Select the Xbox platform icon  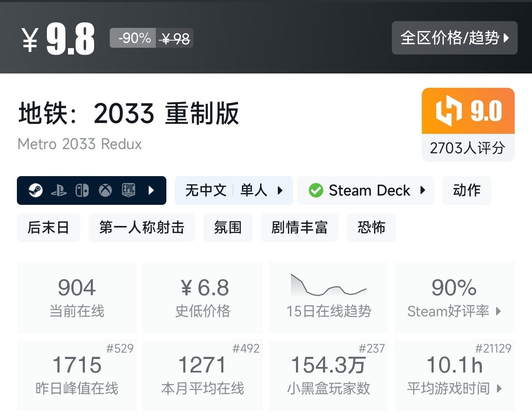[x=106, y=190]
